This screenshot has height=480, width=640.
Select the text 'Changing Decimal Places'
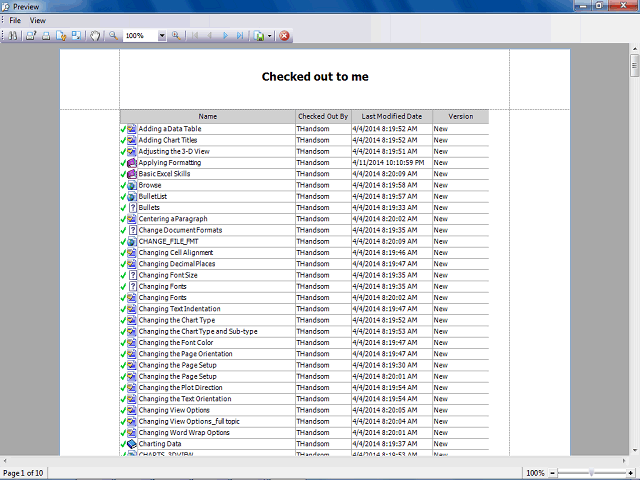(x=177, y=264)
